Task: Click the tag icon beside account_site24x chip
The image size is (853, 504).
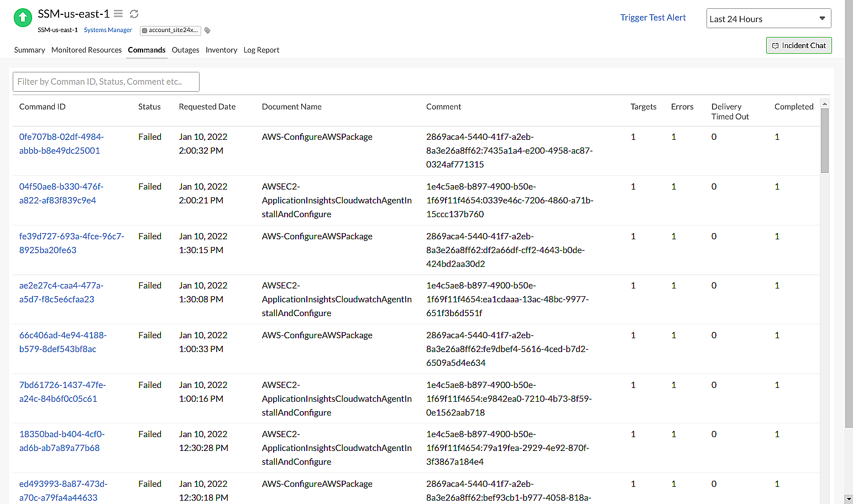Action: (207, 30)
